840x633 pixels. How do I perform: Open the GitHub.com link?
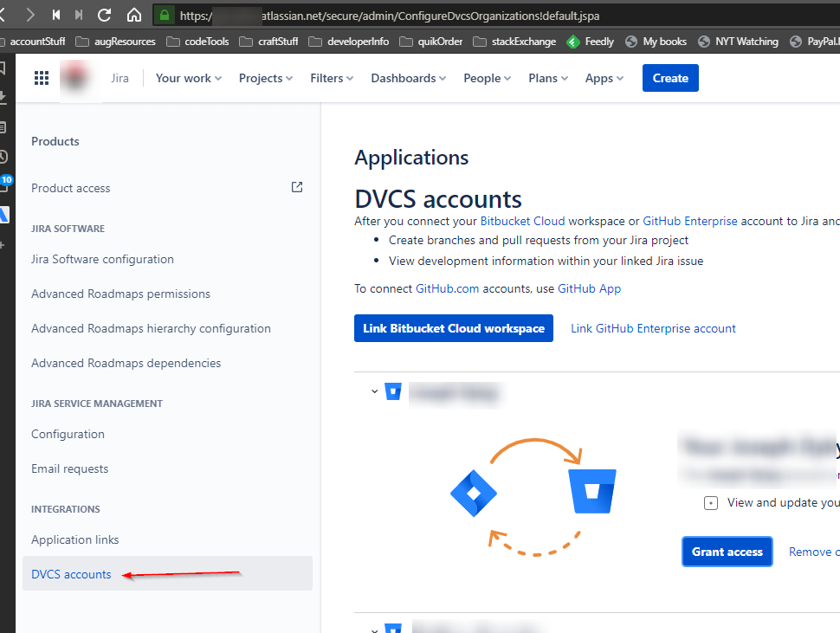[x=448, y=288]
